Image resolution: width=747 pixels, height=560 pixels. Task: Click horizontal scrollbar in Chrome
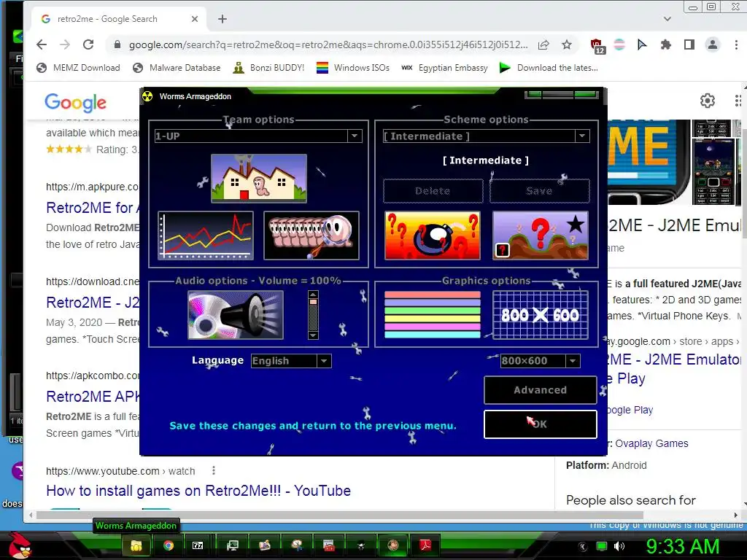(340, 516)
